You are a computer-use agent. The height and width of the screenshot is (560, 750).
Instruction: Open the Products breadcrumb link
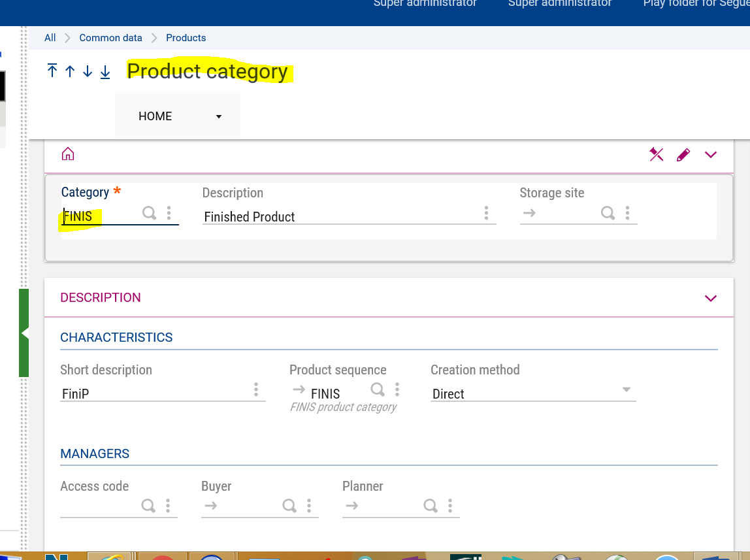click(186, 37)
